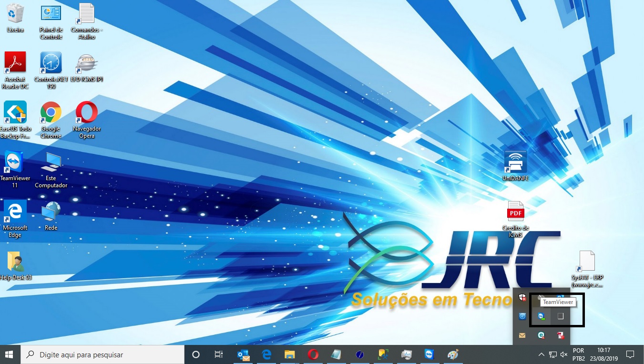Click the TeamViewer icon in tray flyout

tap(541, 316)
